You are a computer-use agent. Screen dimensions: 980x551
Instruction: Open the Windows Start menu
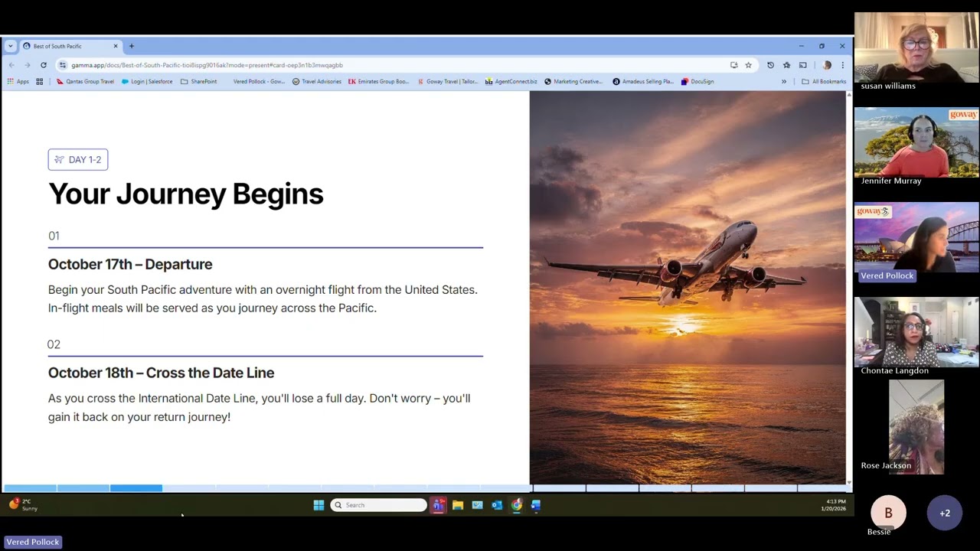click(x=318, y=505)
